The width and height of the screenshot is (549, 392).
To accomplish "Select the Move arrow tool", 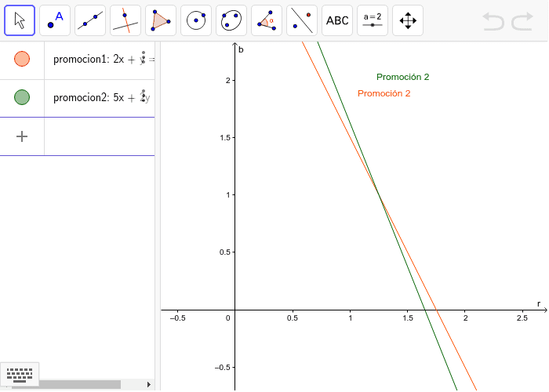I will point(20,20).
